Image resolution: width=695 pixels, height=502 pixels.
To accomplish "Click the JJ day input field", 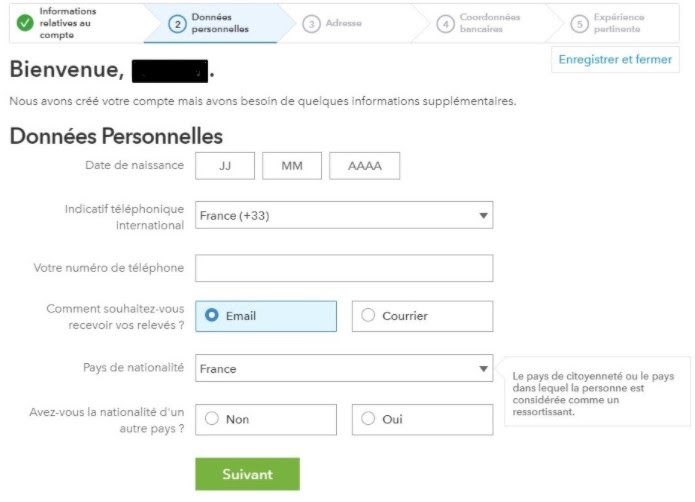I will tap(225, 166).
